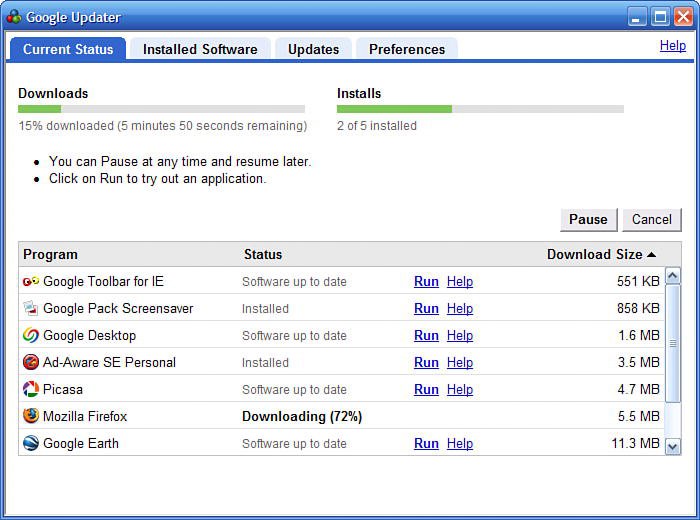Click the "Downloading (72%)" status text
Image resolution: width=700 pixels, height=520 pixels.
tap(302, 416)
